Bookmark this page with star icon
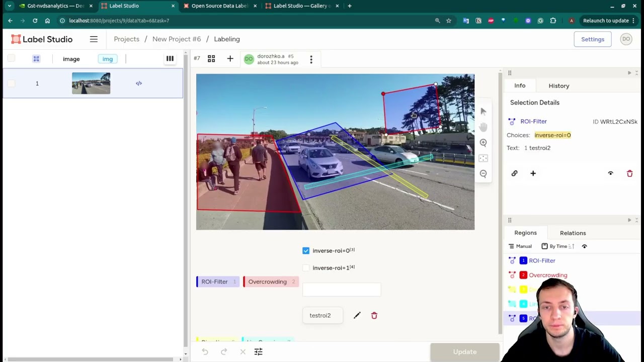The image size is (644, 362). pyautogui.click(x=448, y=21)
